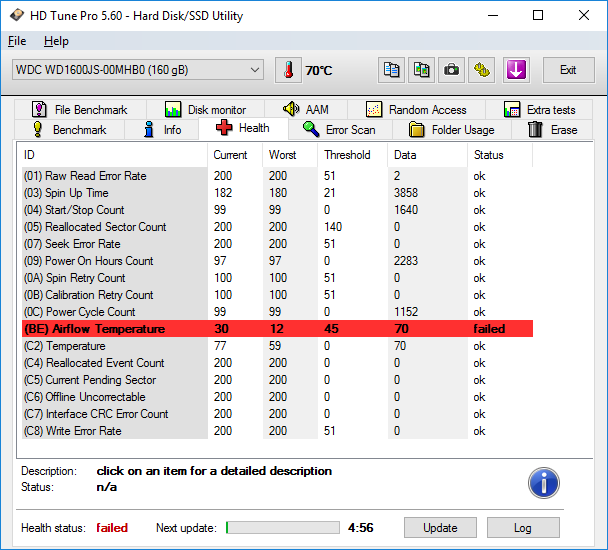Switch to the File Benchmark tab
The height and width of the screenshot is (550, 608).
pyautogui.click(x=80, y=110)
